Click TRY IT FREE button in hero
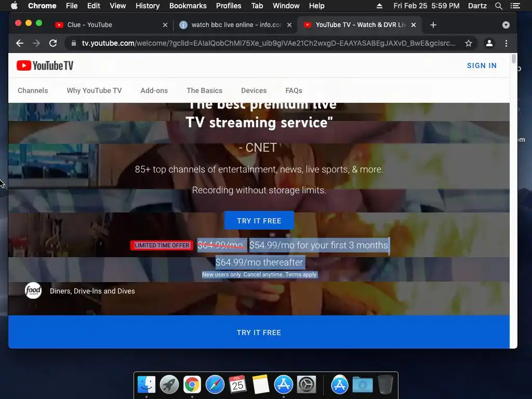 click(x=259, y=220)
